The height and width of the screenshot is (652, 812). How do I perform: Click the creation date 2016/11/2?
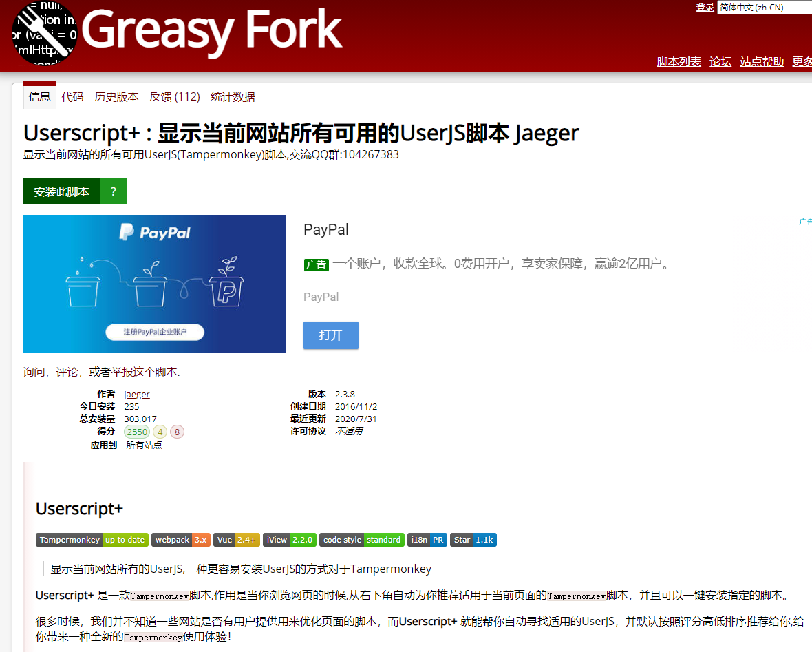coord(356,407)
